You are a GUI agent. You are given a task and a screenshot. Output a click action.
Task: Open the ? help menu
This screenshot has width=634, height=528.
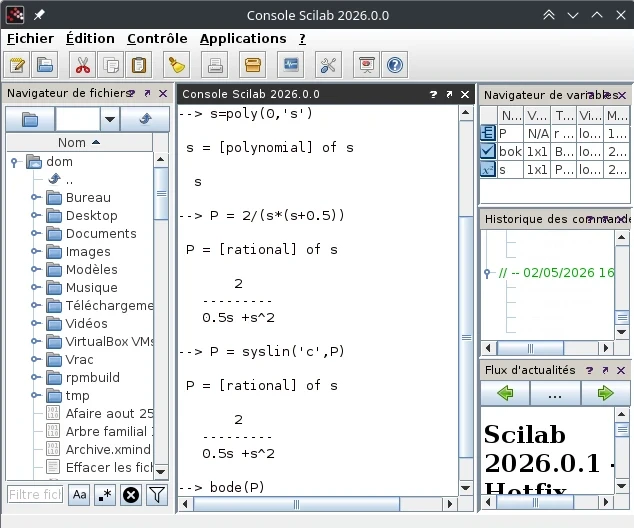point(302,39)
